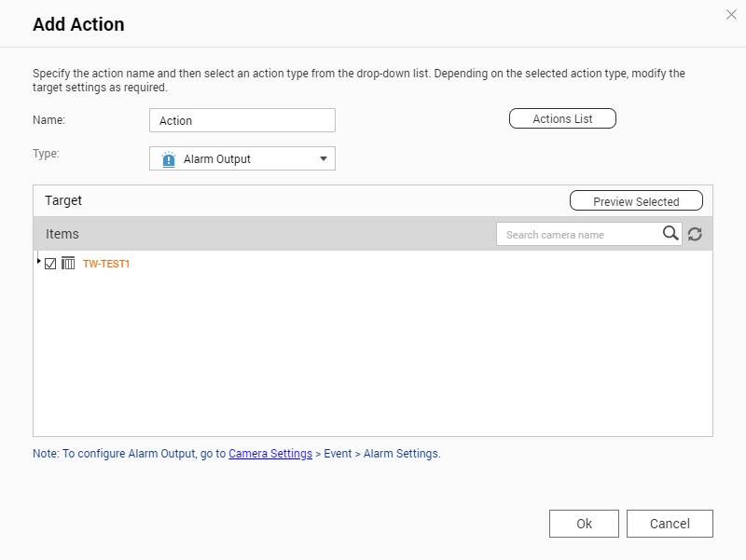The height and width of the screenshot is (560, 746).
Task: Click the Items column header
Action: (62, 234)
